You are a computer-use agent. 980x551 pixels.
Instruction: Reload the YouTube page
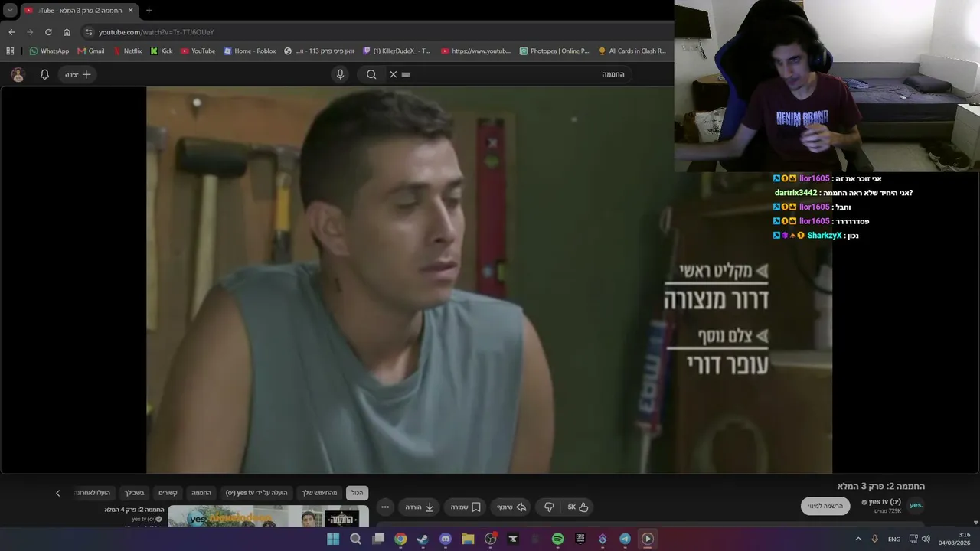click(48, 32)
